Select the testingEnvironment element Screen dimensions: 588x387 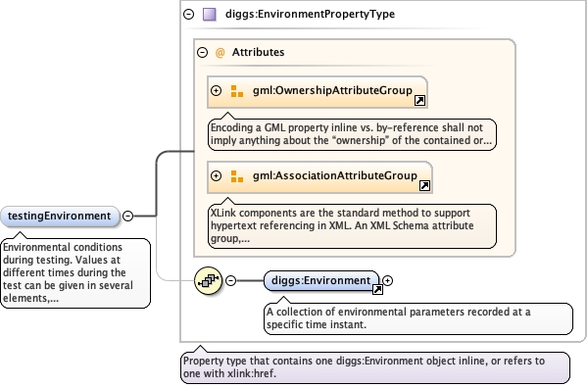[x=60, y=217]
